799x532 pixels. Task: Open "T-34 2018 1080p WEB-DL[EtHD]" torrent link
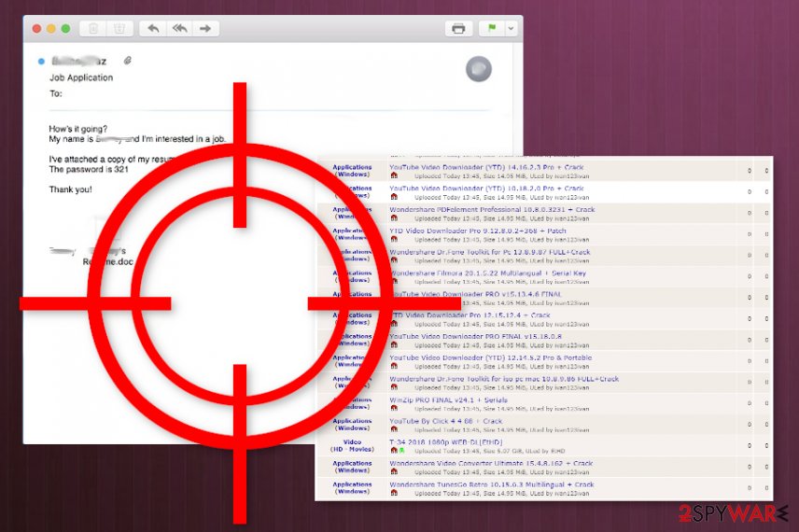point(446,442)
